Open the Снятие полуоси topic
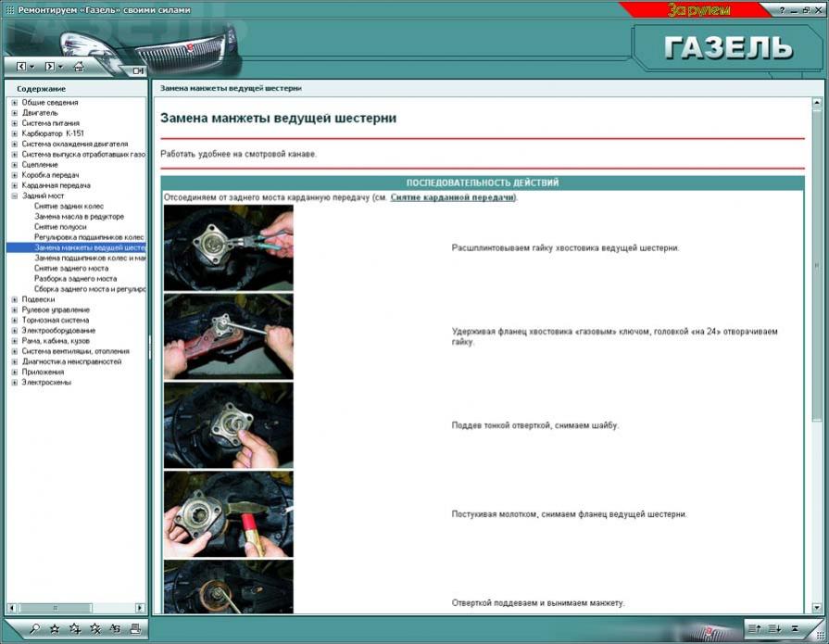Image resolution: width=829 pixels, height=644 pixels. 60,227
